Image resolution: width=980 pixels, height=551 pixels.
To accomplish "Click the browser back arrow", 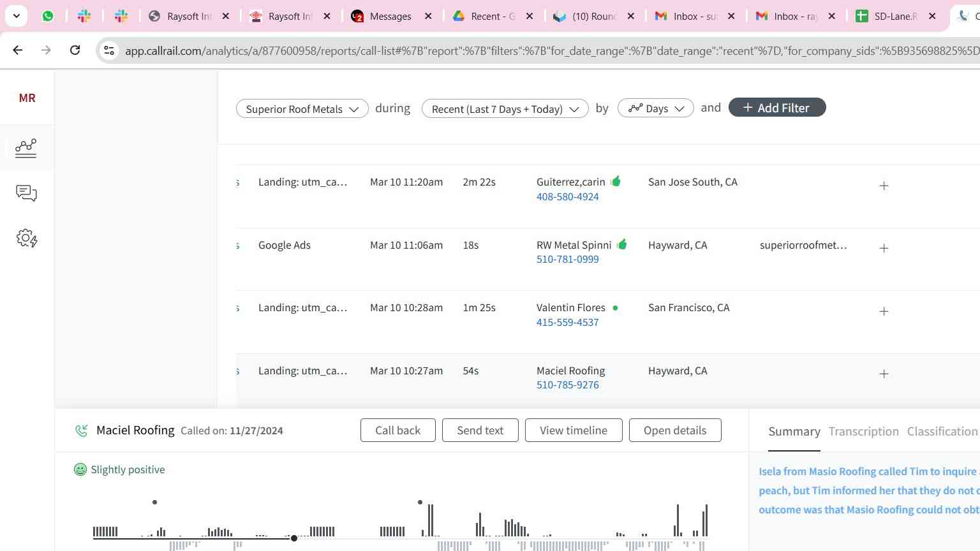I will [18, 50].
